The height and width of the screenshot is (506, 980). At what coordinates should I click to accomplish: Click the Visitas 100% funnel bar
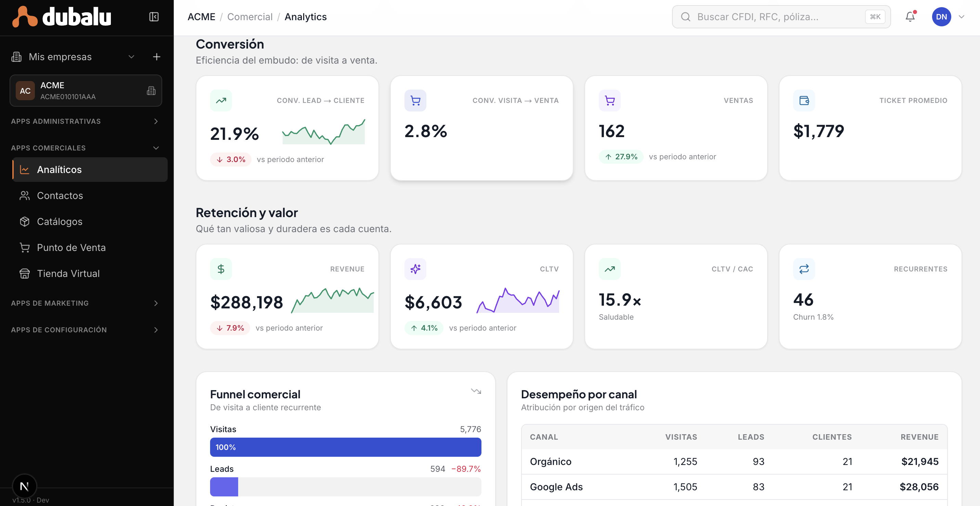coord(346,447)
